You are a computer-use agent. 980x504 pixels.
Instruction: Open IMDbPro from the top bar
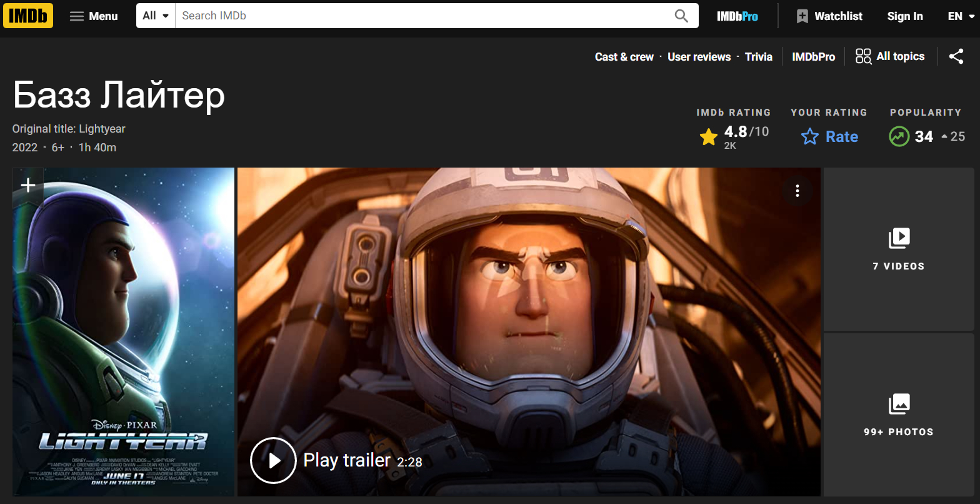coord(737,16)
